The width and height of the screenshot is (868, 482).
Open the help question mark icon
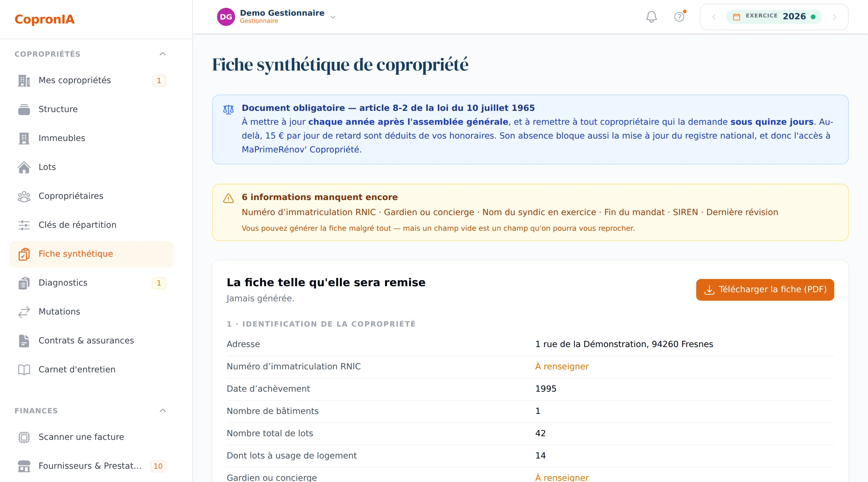coord(679,17)
